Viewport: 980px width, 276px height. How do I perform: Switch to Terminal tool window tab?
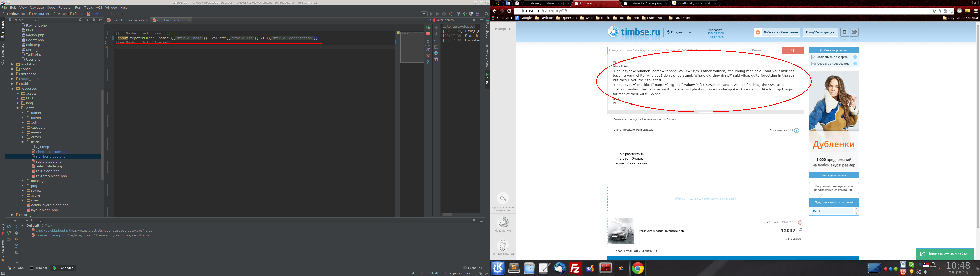tap(39, 268)
